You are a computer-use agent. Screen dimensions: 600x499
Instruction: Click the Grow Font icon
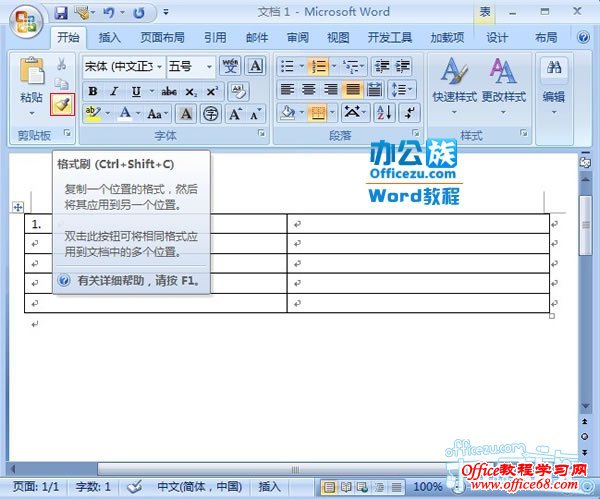[x=235, y=113]
